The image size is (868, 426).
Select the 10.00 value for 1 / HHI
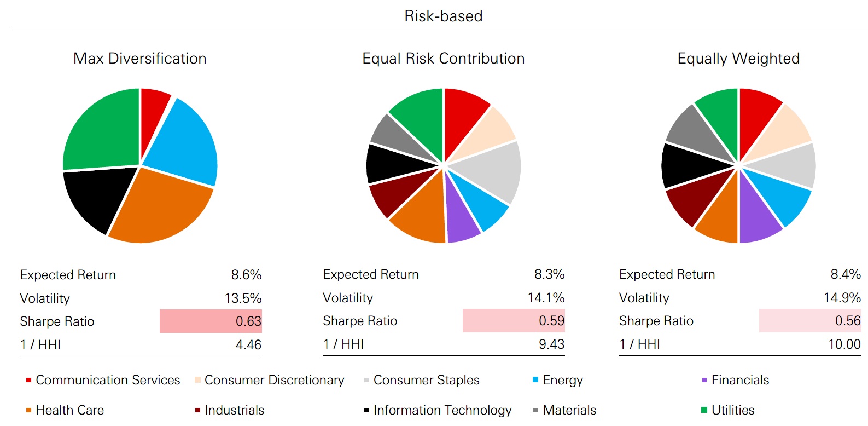844,344
